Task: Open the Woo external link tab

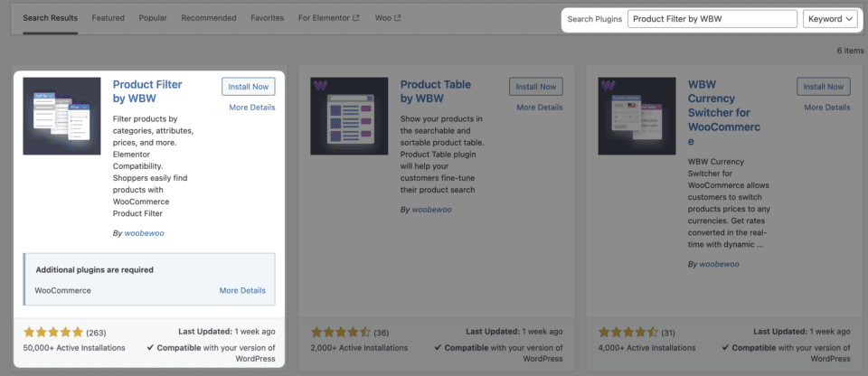Action: (x=387, y=18)
